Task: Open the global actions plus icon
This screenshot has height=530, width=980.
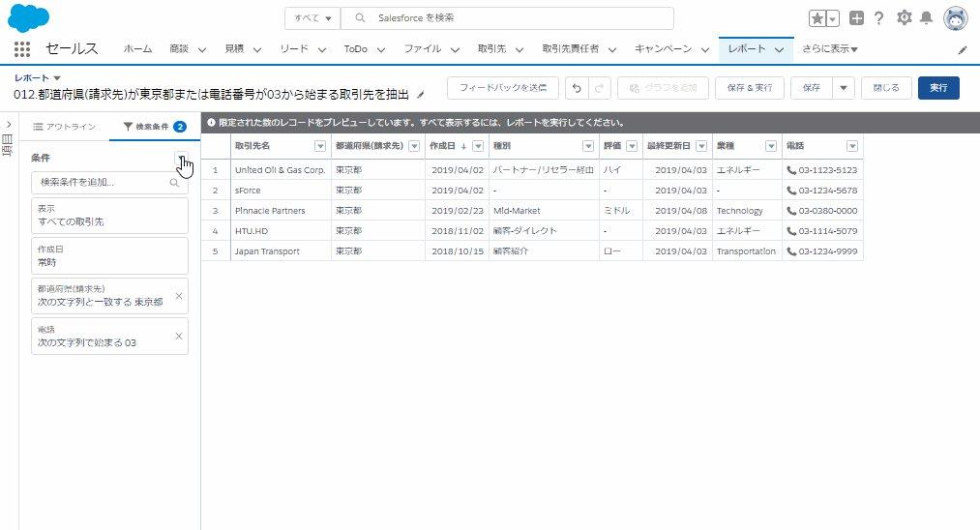Action: 856,18
